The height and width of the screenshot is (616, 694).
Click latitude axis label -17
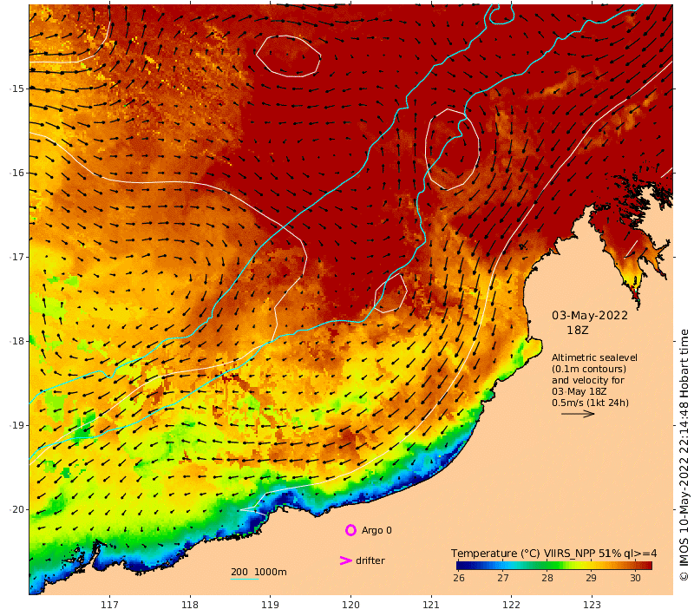(x=16, y=257)
